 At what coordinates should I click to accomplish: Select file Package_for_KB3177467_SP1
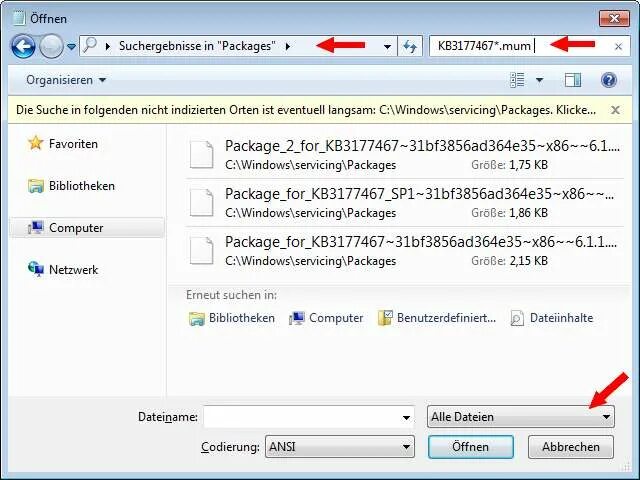click(404, 202)
